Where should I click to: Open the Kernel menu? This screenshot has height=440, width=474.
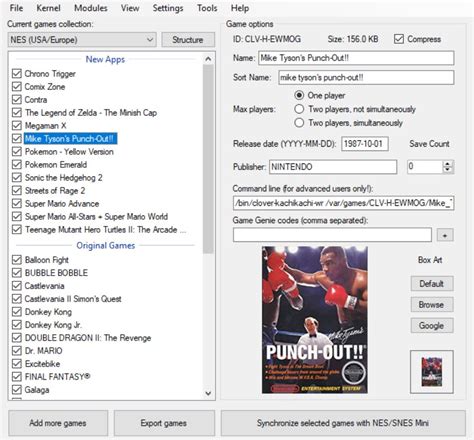[48, 8]
